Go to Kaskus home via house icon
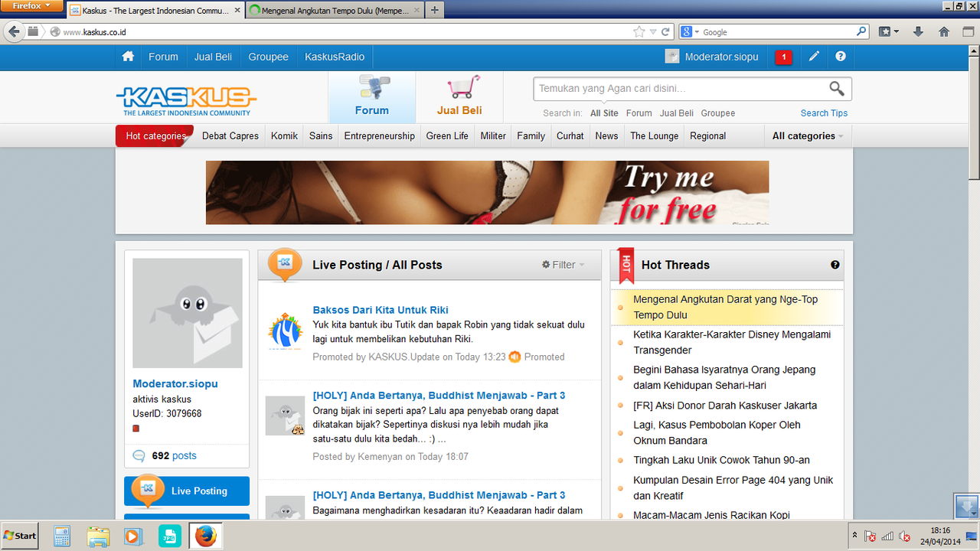Viewport: 980px width, 551px height. [128, 57]
